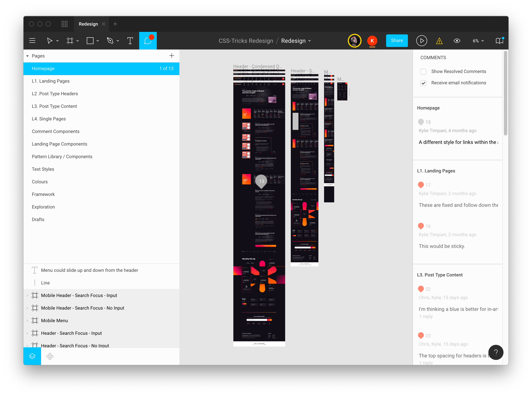Add a new page with the plus icon

pos(171,56)
